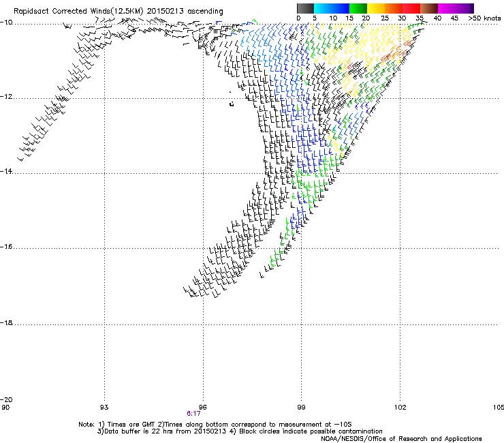Click the '96' longitude axis label
This screenshot has width=504, height=443.
[203, 408]
